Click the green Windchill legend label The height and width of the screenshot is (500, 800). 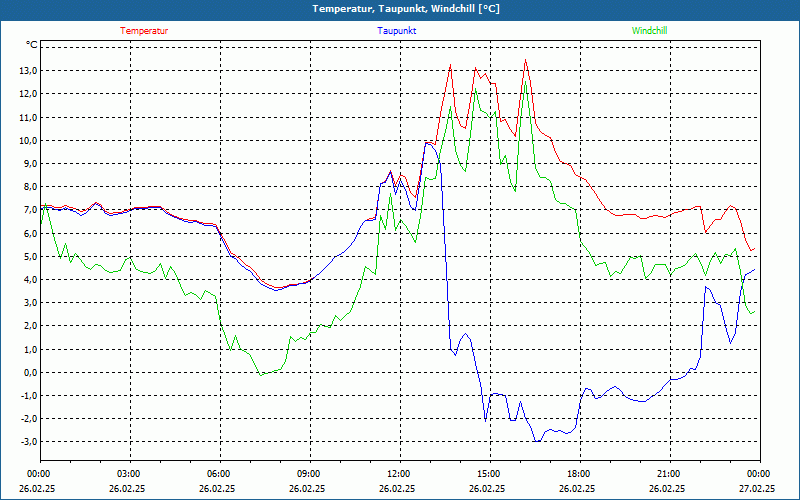click(x=649, y=31)
